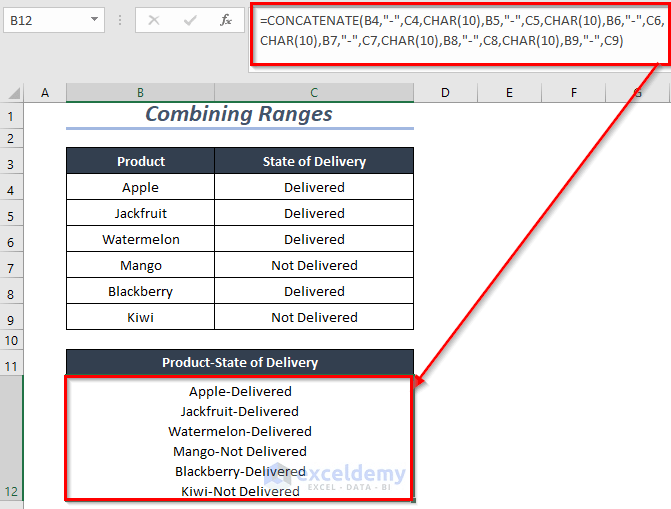The height and width of the screenshot is (509, 671).
Task: Click the Product header cell
Action: coord(140,161)
